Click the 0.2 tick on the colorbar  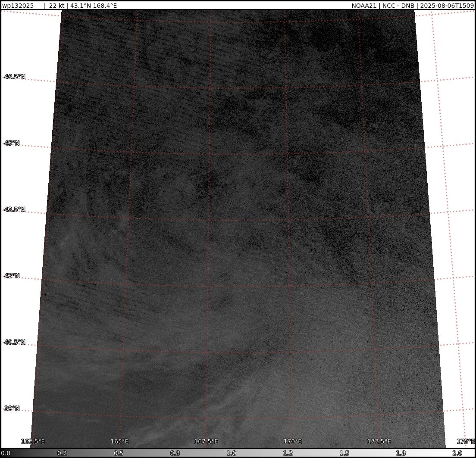pos(62,453)
